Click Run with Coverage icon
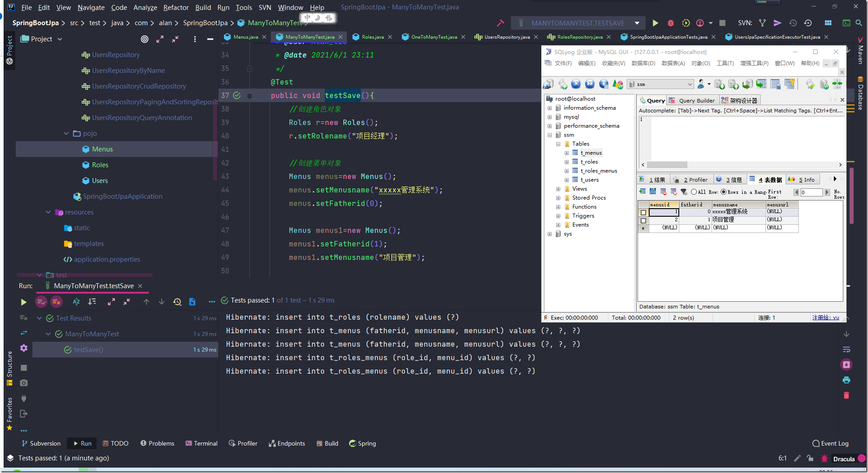The width and height of the screenshot is (868, 473). (x=686, y=23)
